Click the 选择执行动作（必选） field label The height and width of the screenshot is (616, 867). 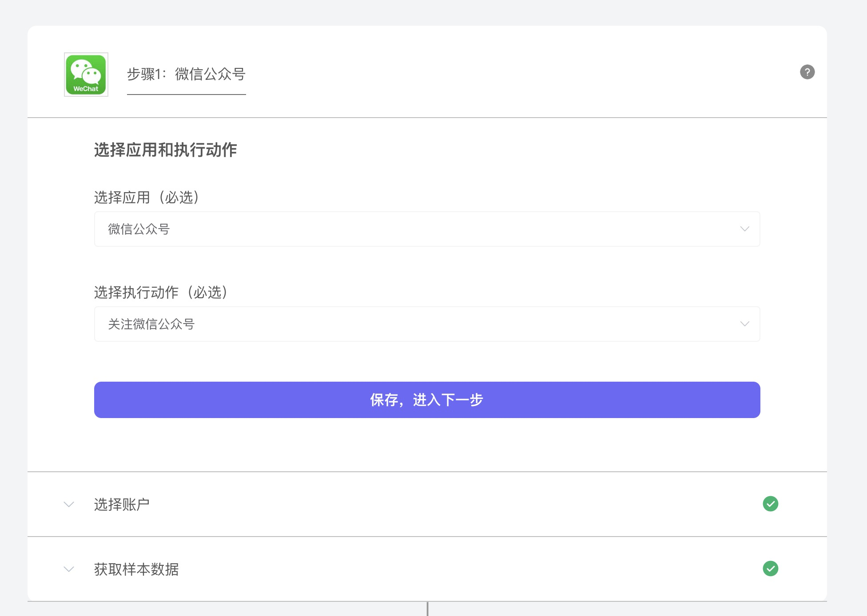(x=162, y=292)
